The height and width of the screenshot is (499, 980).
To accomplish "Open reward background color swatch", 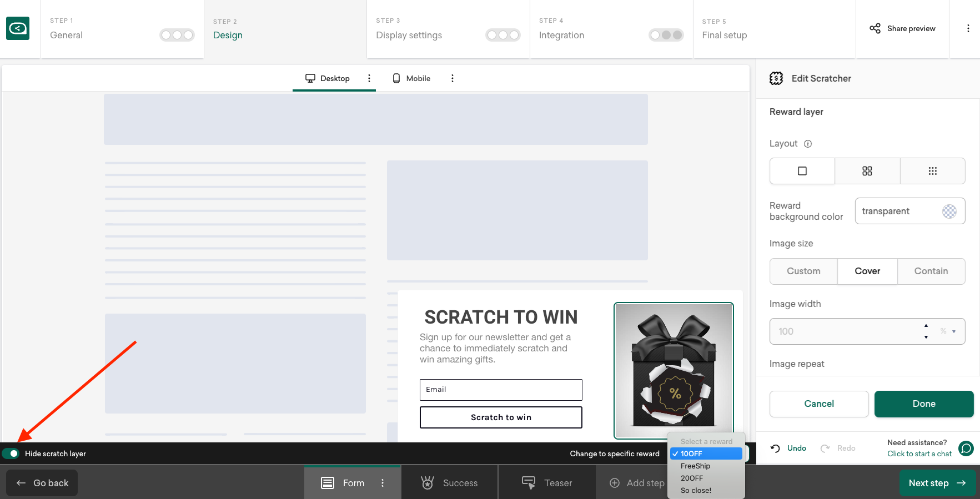I will [x=949, y=211].
